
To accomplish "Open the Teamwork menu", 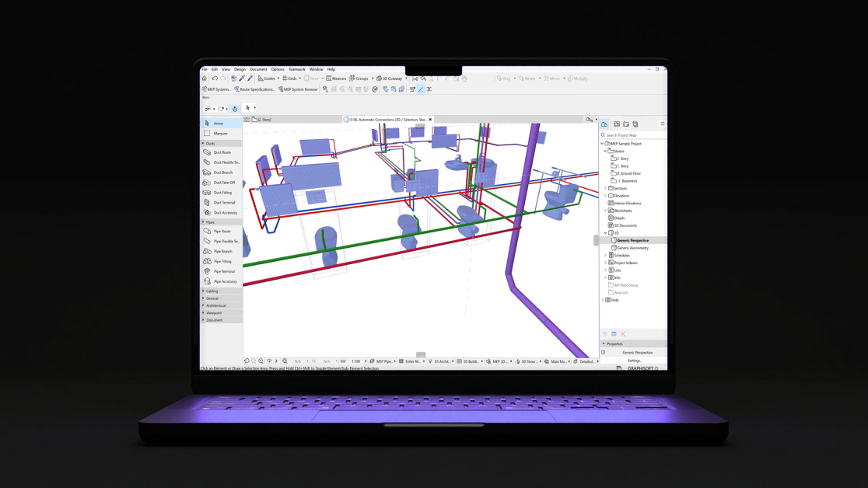I will click(x=296, y=69).
